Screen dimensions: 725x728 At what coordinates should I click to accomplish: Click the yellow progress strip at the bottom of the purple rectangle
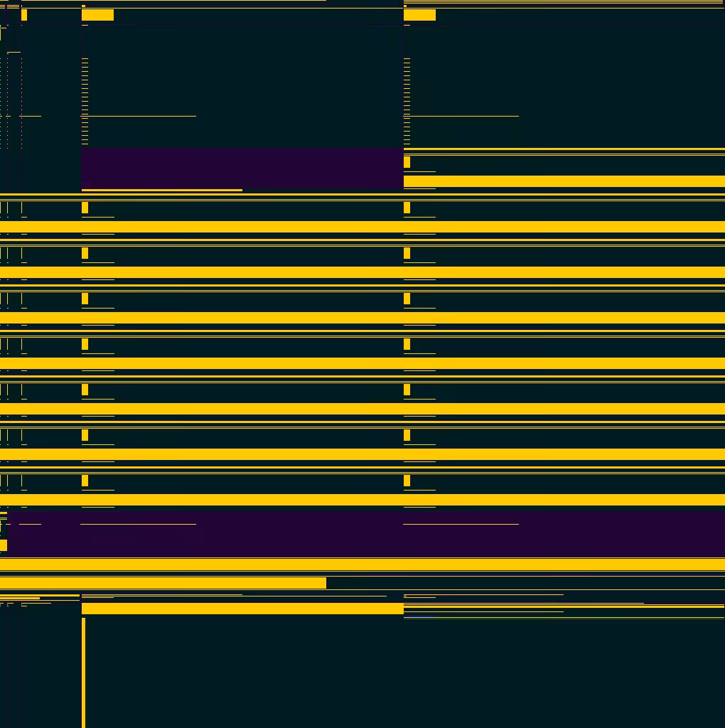click(162, 190)
